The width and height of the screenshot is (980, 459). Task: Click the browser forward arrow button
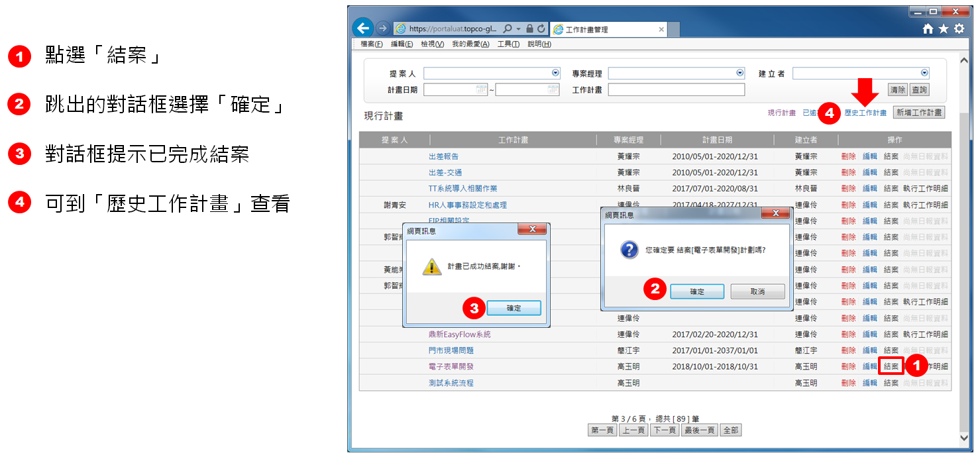click(x=382, y=28)
